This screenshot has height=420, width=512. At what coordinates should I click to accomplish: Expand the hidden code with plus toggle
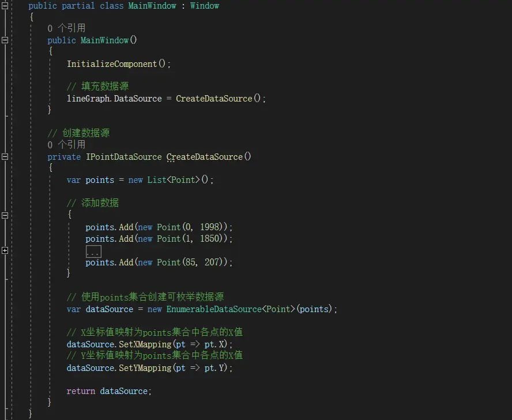pos(5,250)
